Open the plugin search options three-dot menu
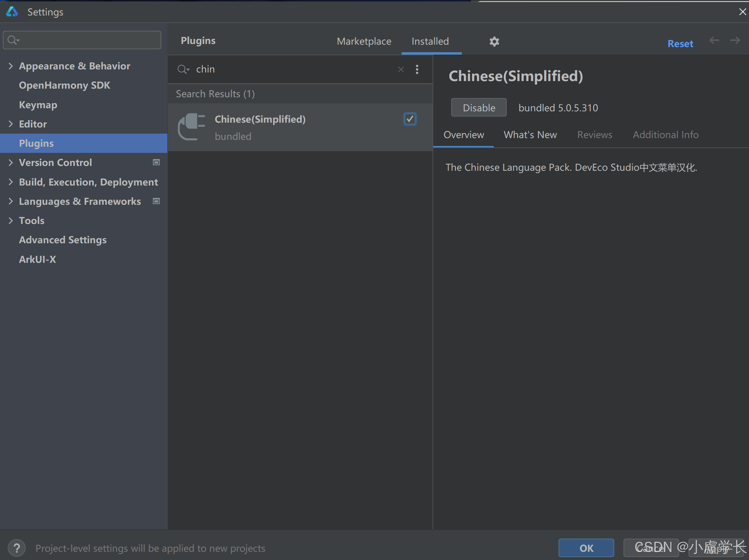The width and height of the screenshot is (749, 560). click(x=417, y=69)
